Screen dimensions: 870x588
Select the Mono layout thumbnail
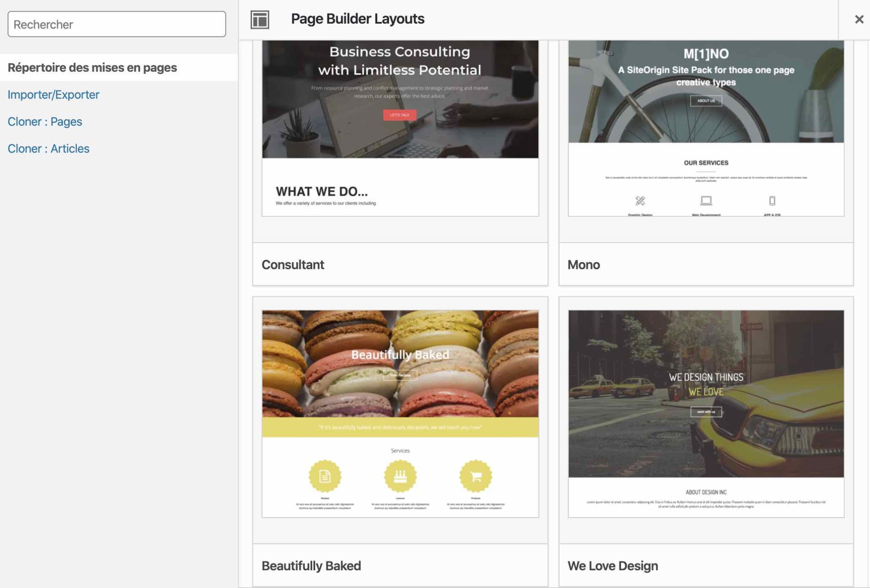tap(706, 127)
